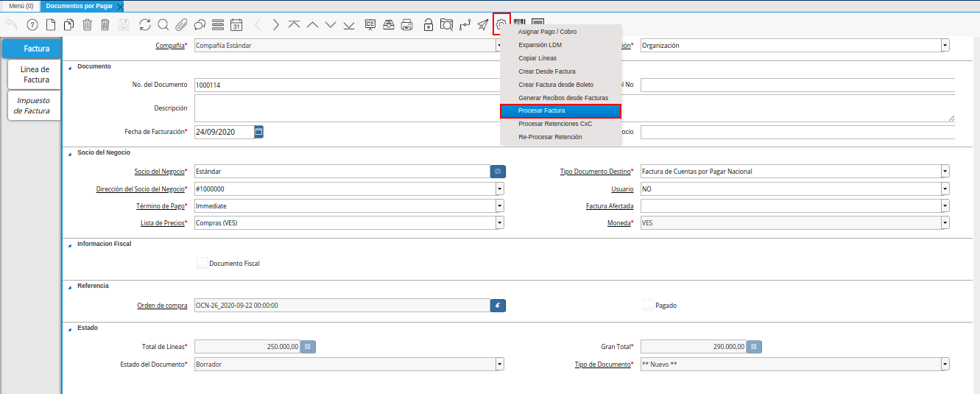980x394 pixels.
Task: Click the Orden de compra zoom button
Action: pos(498,305)
